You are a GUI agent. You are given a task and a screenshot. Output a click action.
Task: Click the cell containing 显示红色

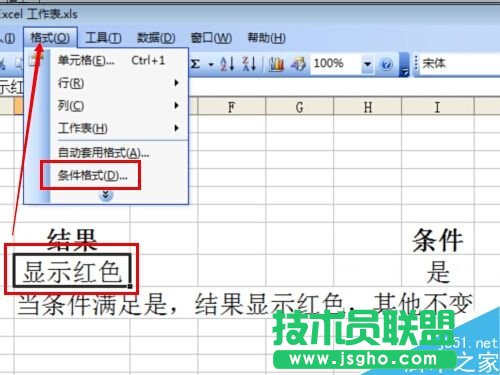[72, 271]
